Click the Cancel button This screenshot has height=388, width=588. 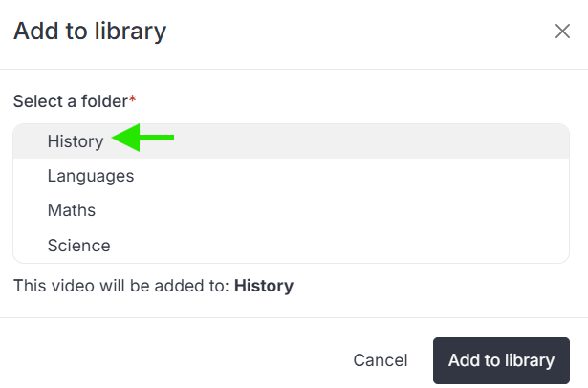(x=381, y=360)
